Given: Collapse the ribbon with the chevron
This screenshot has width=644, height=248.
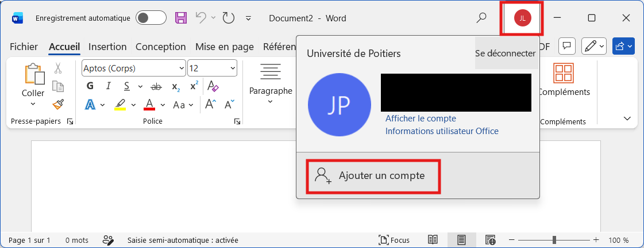Looking at the screenshot, I should coord(627,119).
